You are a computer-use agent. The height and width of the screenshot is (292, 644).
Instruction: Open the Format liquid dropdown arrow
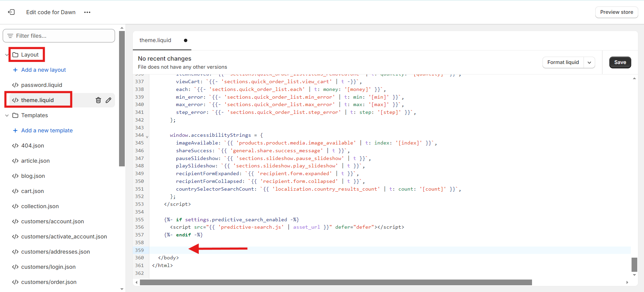tap(589, 62)
